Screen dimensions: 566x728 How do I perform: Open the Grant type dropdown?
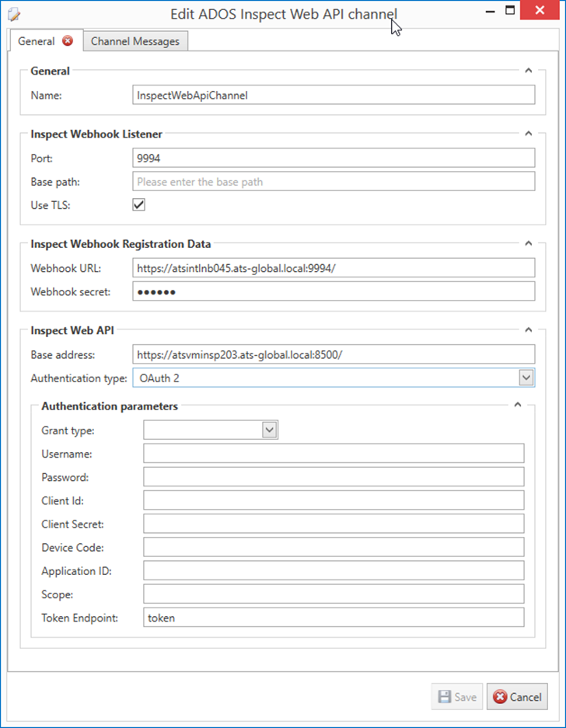pyautogui.click(x=270, y=430)
